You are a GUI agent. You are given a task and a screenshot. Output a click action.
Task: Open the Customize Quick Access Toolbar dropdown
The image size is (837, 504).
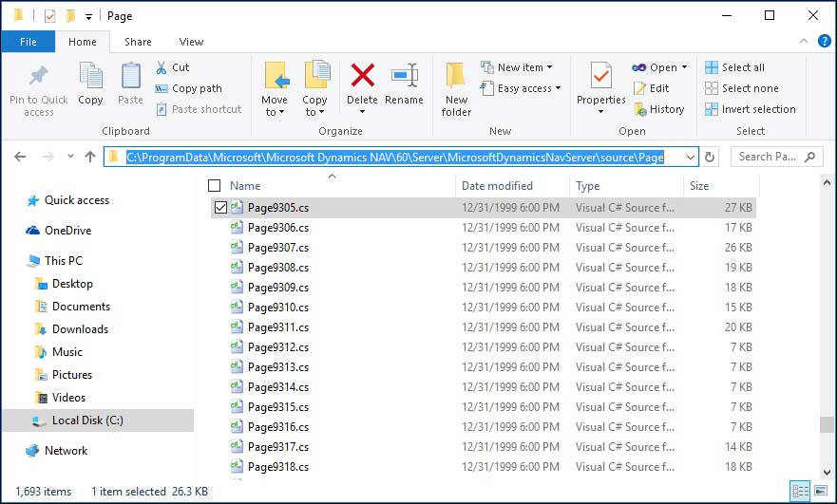click(x=88, y=17)
